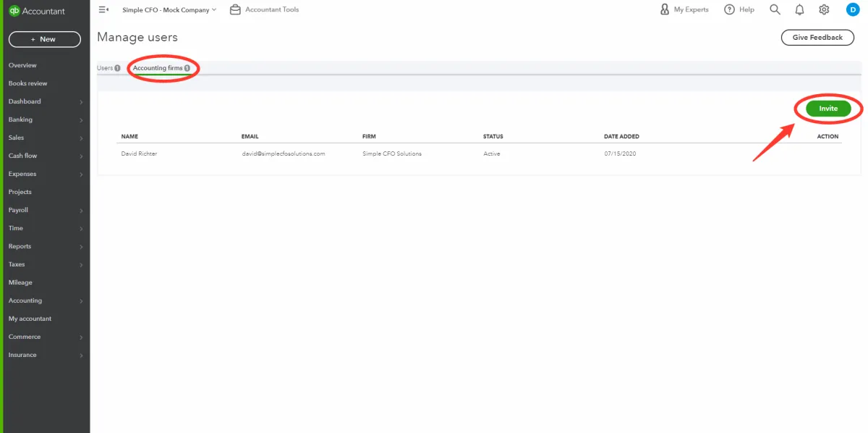Open the Simple CFO - Mock Company dropdown
Viewport: 868px width, 433px height.
(x=169, y=10)
